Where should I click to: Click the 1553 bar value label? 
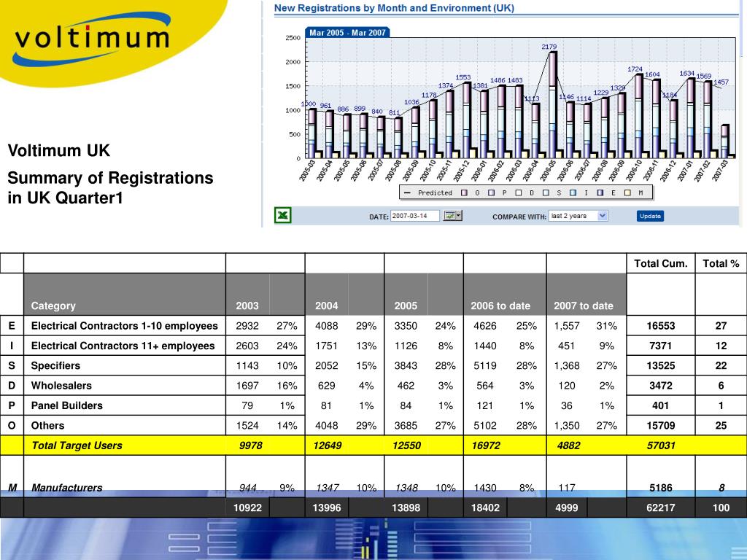coord(463,77)
